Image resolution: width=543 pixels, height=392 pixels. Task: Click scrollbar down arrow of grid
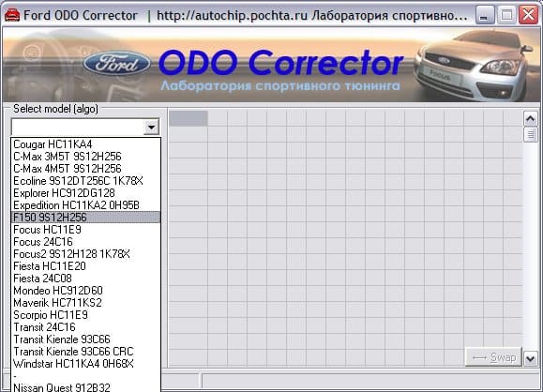[530, 358]
